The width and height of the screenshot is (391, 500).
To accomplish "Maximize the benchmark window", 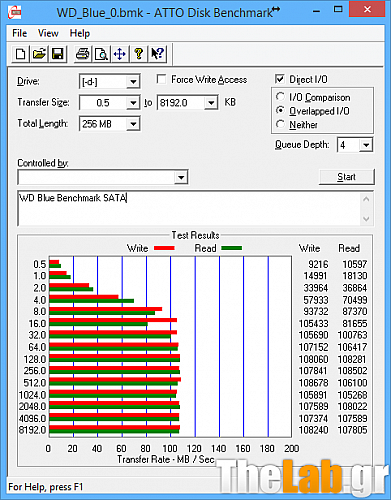I will click(338, 9).
